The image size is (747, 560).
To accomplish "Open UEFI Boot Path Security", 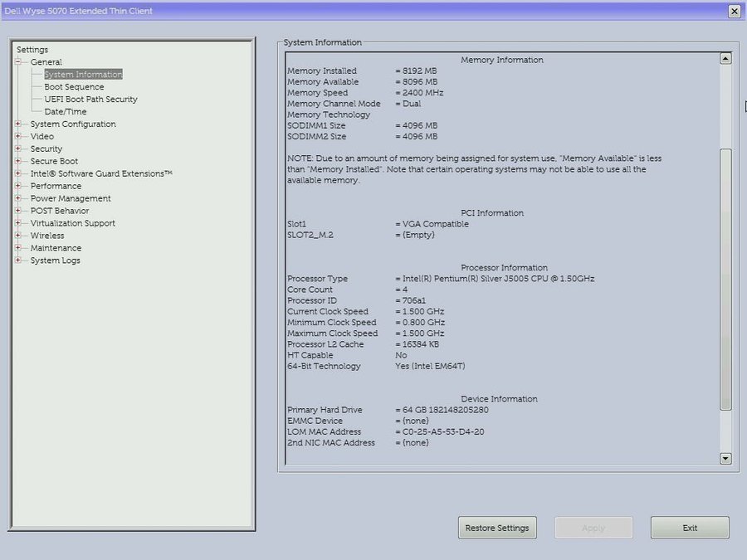I will pyautogui.click(x=90, y=100).
